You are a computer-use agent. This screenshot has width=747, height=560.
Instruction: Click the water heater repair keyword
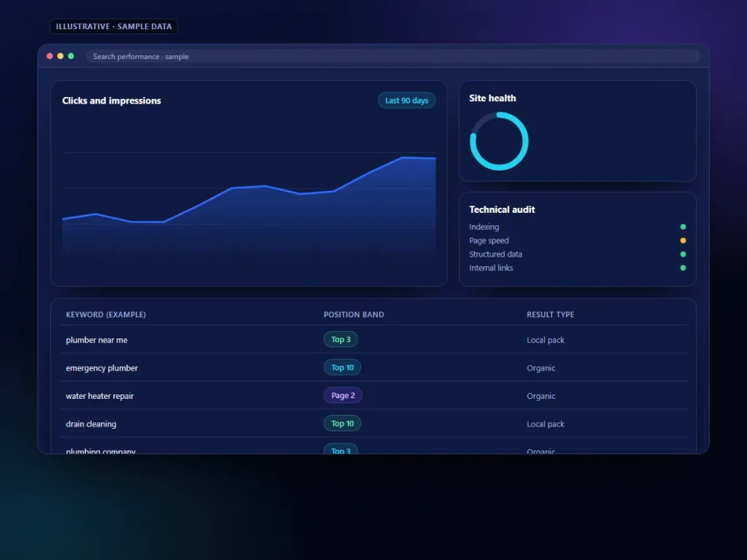pos(99,396)
